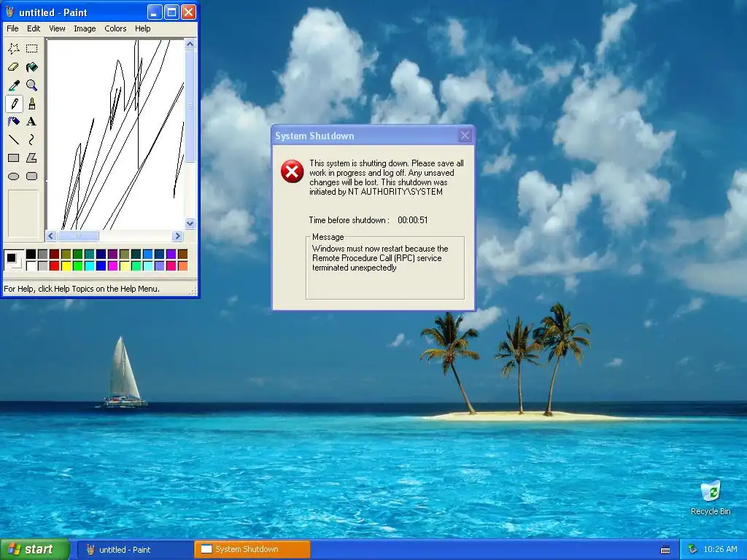Screen dimensions: 747x560
Task: Choose the black swatch in the palette
Action: (31, 254)
